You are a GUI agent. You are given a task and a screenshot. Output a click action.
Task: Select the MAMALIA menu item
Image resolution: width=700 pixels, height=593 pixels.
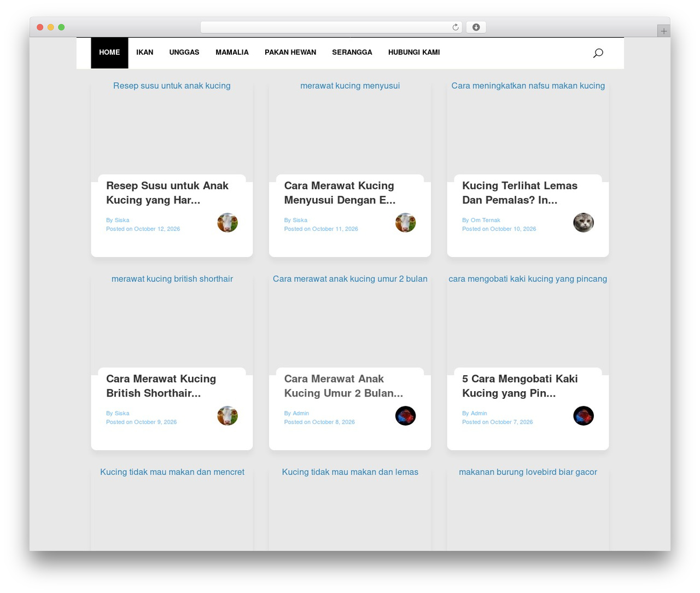pyautogui.click(x=232, y=53)
